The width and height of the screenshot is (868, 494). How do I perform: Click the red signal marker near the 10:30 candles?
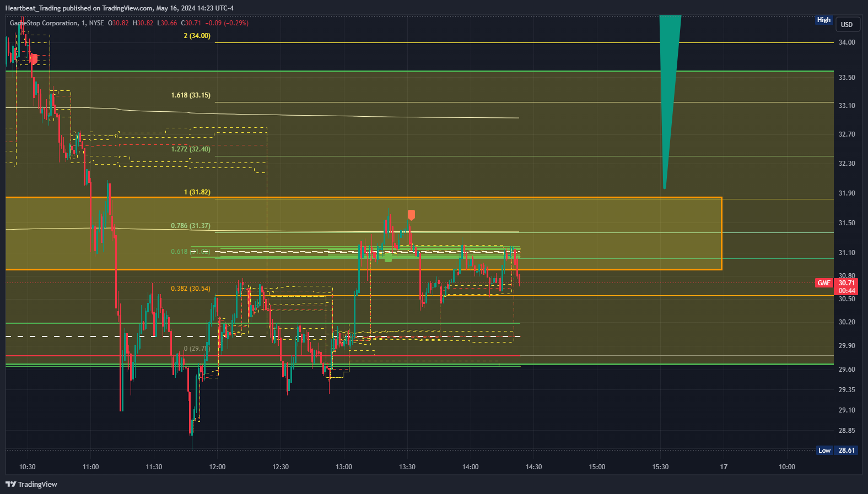click(x=34, y=59)
